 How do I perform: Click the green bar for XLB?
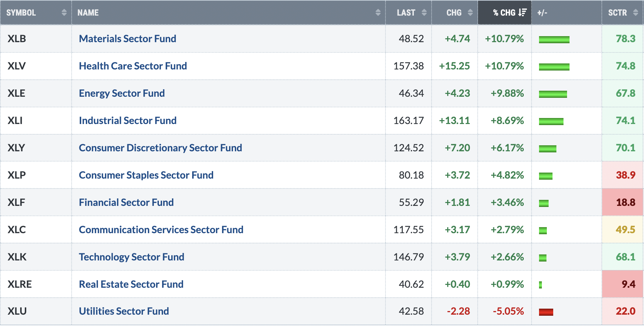pyautogui.click(x=554, y=40)
